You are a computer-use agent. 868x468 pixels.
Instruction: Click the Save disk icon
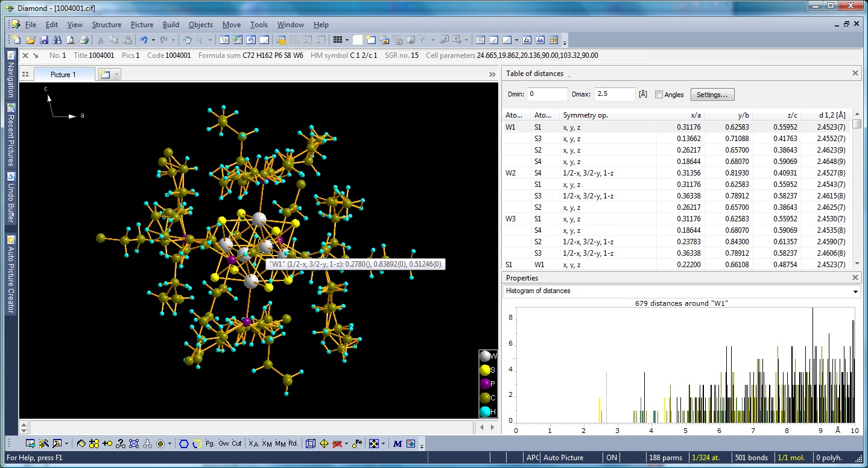pos(43,40)
